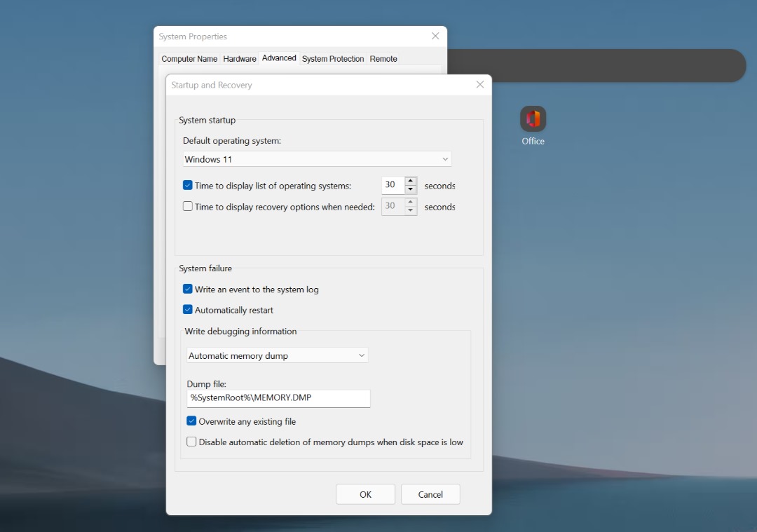Increase operating systems list time with up arrow
This screenshot has width=757, height=532.
pos(410,181)
